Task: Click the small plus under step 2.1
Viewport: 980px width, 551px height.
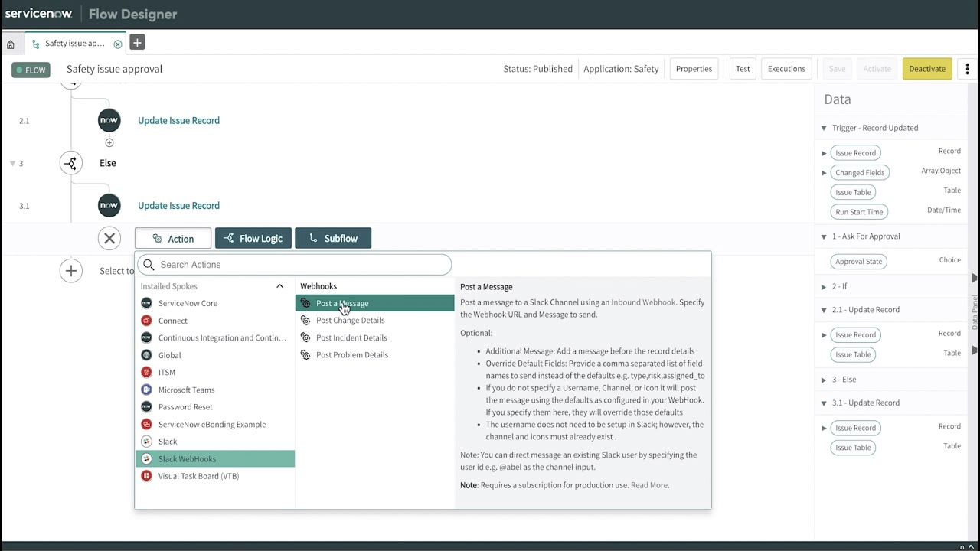Action: click(109, 143)
